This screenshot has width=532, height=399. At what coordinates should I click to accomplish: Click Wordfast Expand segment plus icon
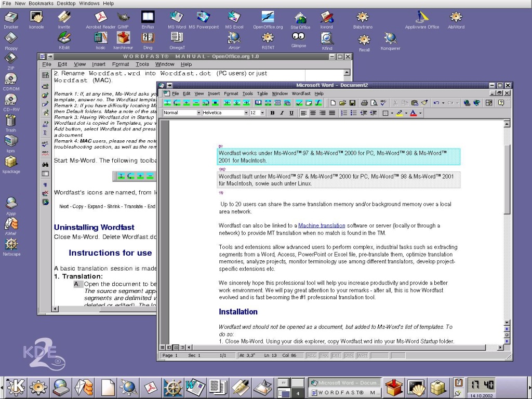click(187, 102)
